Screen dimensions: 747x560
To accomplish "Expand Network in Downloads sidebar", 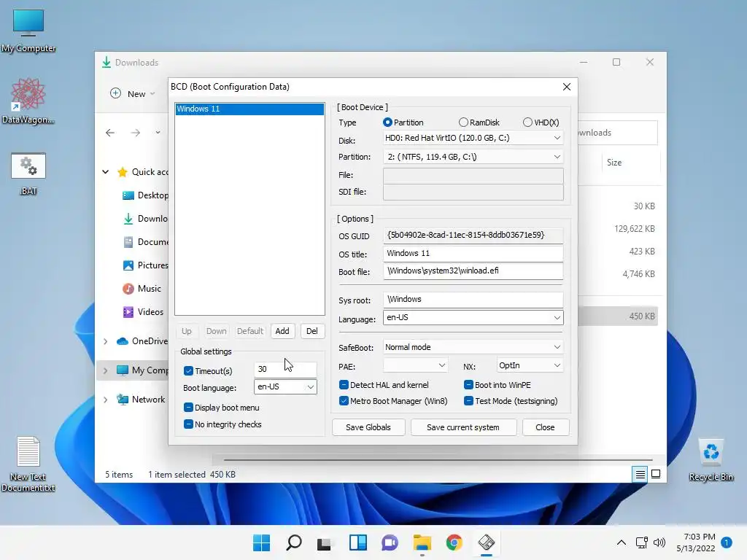I will click(106, 400).
